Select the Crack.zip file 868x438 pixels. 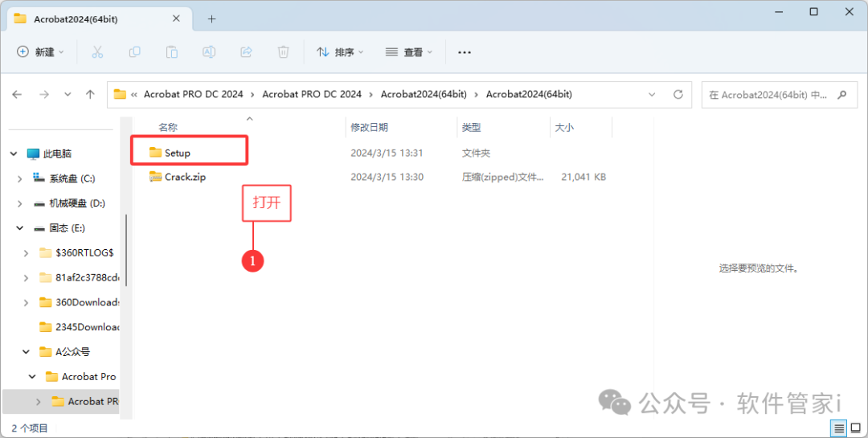coord(185,177)
